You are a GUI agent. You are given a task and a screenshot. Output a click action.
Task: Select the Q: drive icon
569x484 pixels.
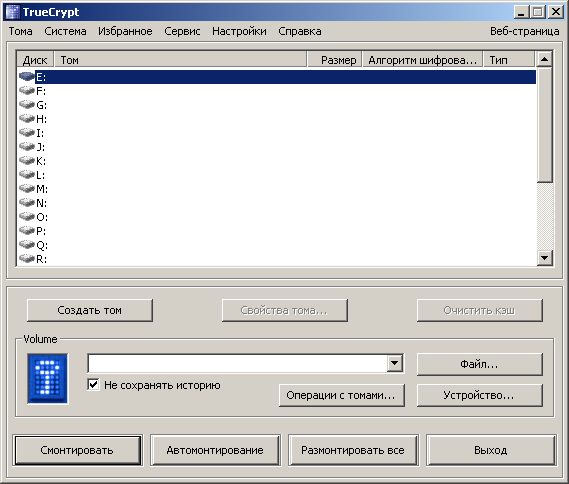[26, 245]
